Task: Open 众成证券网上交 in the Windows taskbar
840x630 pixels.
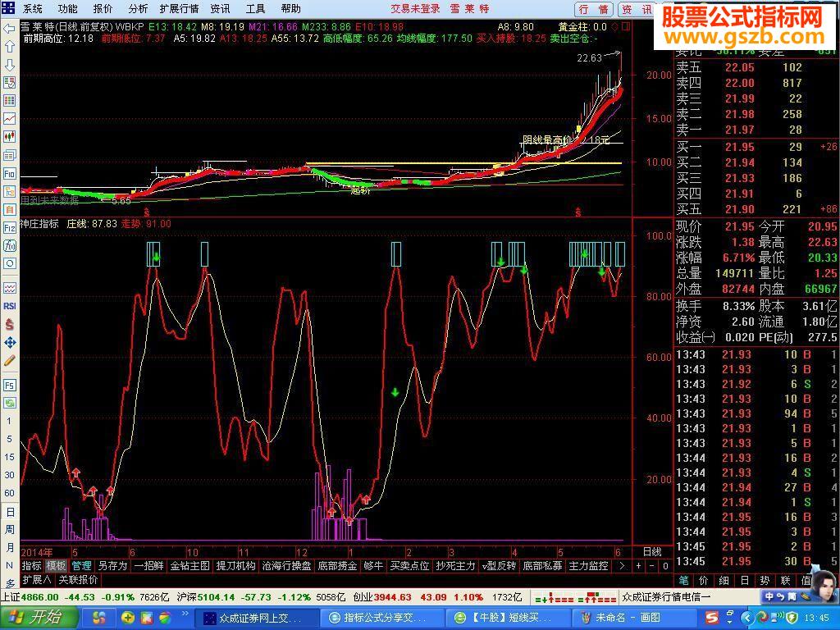Action: pyautogui.click(x=257, y=618)
